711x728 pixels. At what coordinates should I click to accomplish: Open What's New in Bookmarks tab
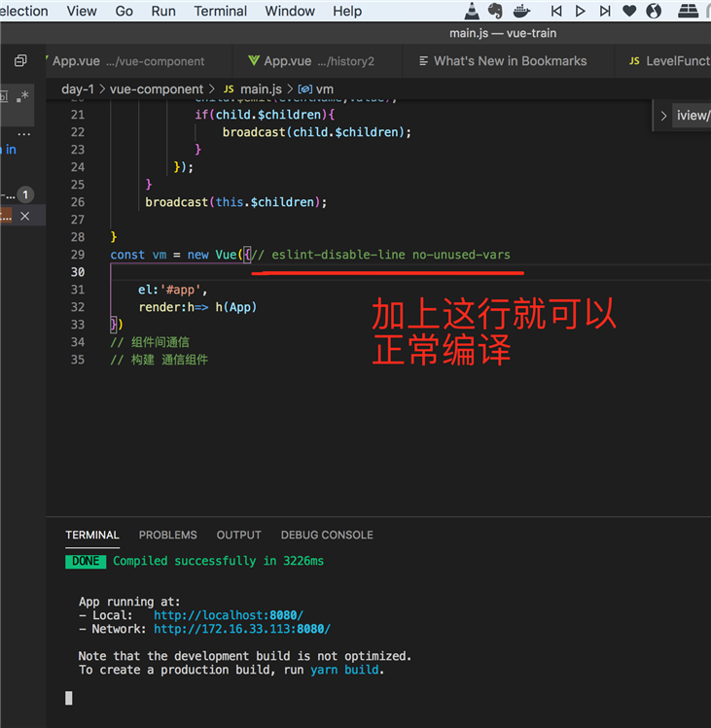510,61
